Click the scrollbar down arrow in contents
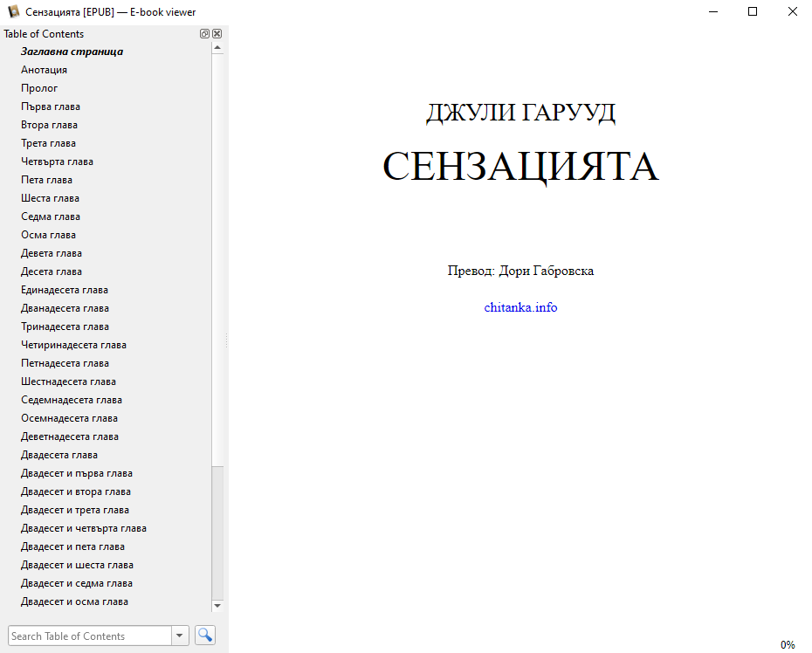The height and width of the screenshot is (653, 812). point(217,605)
